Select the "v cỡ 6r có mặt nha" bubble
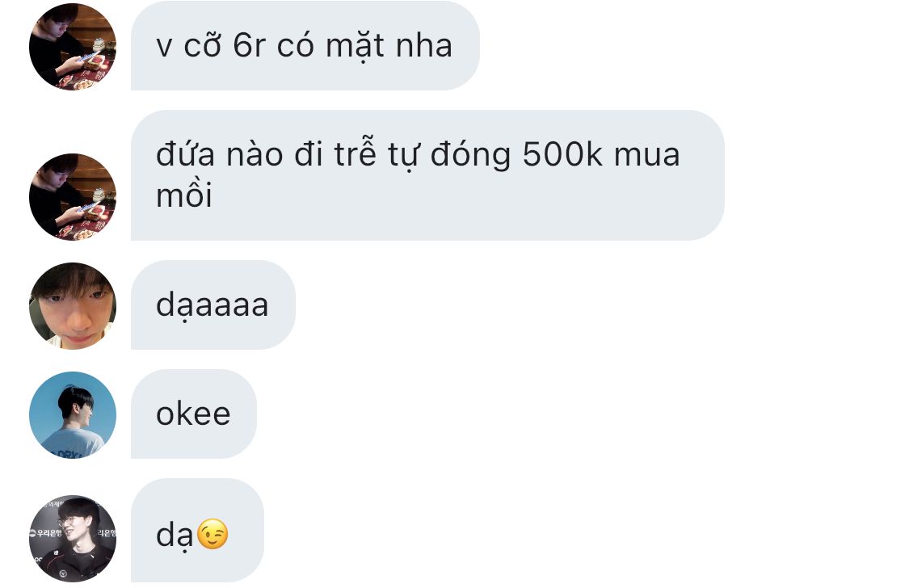 point(305,45)
